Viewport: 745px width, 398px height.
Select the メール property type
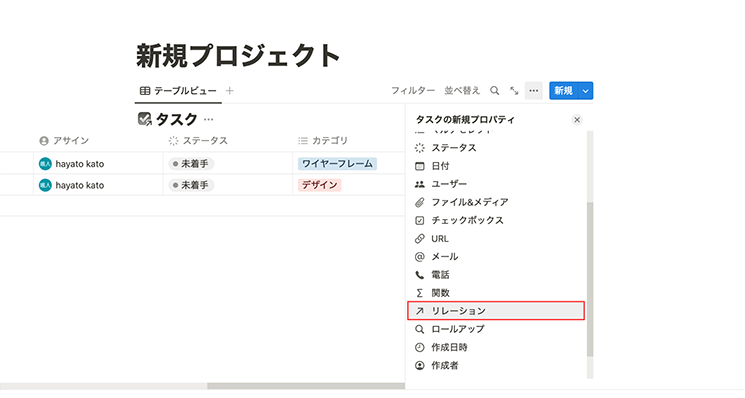point(496,256)
